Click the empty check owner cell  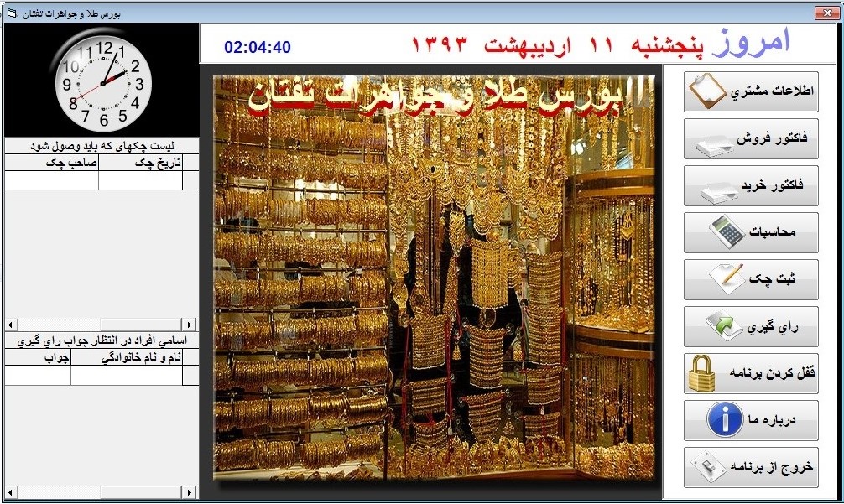[52, 180]
